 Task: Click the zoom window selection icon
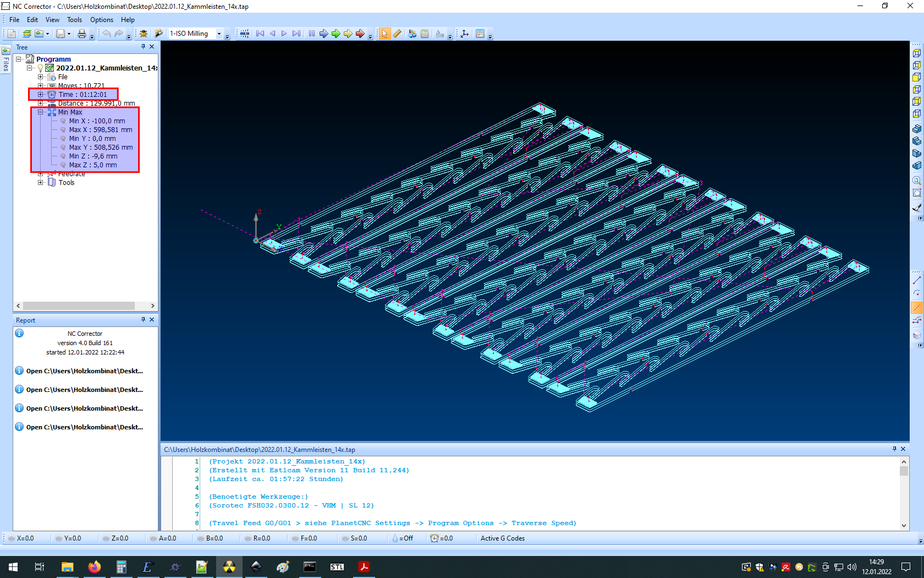point(917,193)
